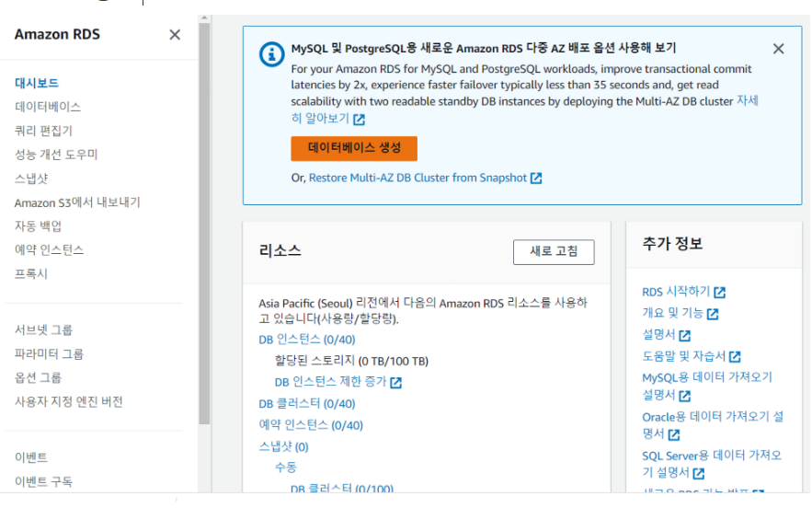Click the 추가 정보 panel heading

point(672,244)
